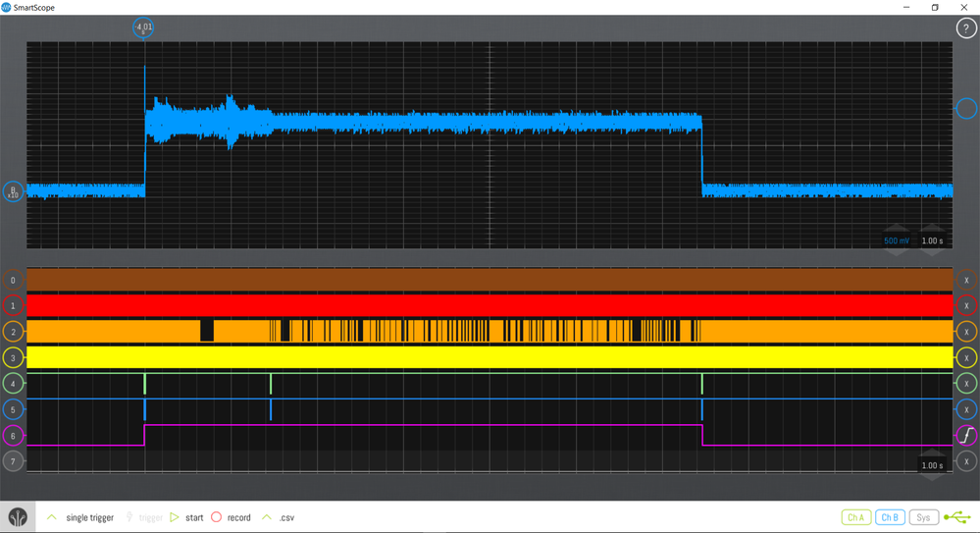Open the Sys settings button
This screenshot has height=533, width=980.
(x=923, y=517)
